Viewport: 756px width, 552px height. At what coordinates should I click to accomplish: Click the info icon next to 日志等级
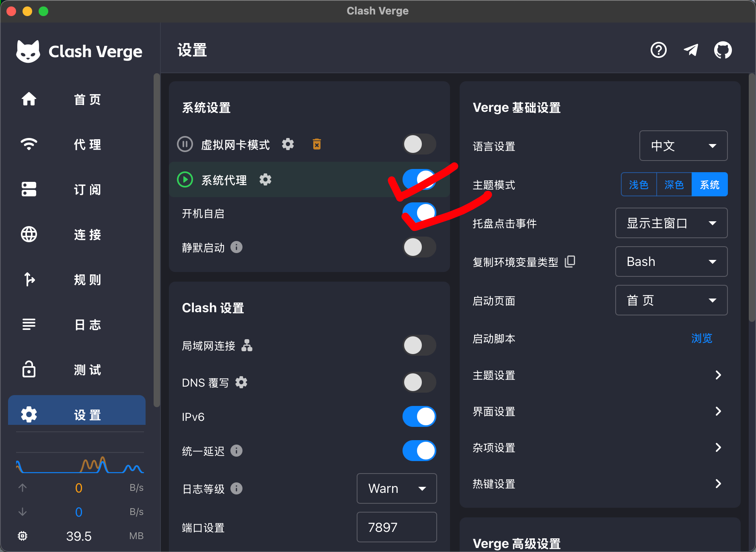236,488
